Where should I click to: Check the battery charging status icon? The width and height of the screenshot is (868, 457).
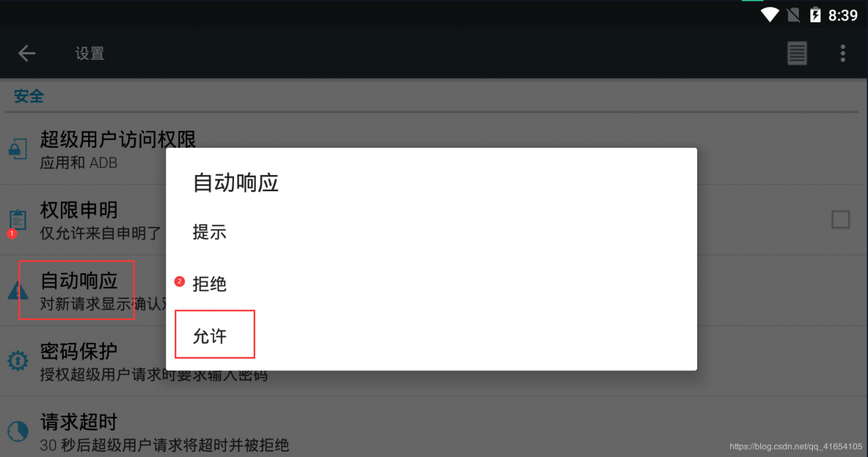click(815, 15)
